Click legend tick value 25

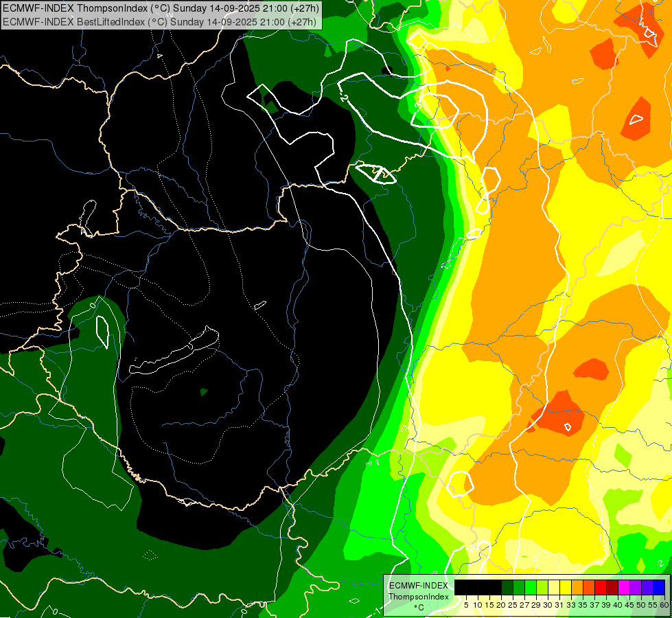(x=513, y=605)
